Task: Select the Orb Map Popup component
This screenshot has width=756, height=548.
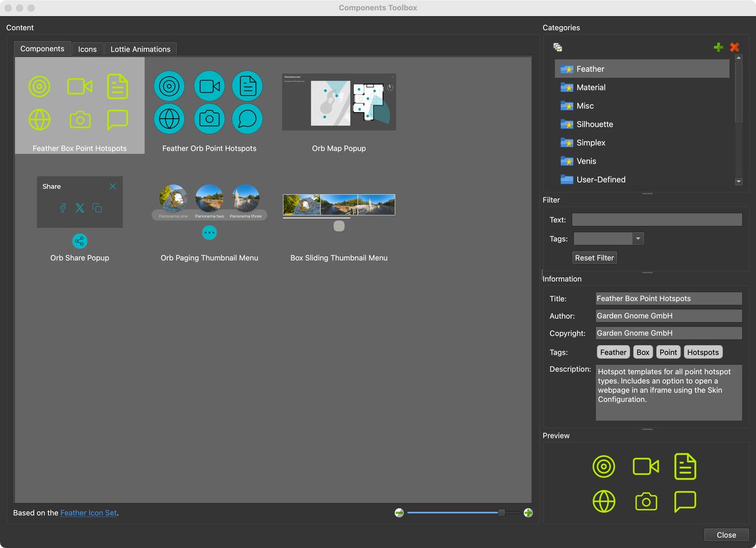Action: (x=339, y=112)
